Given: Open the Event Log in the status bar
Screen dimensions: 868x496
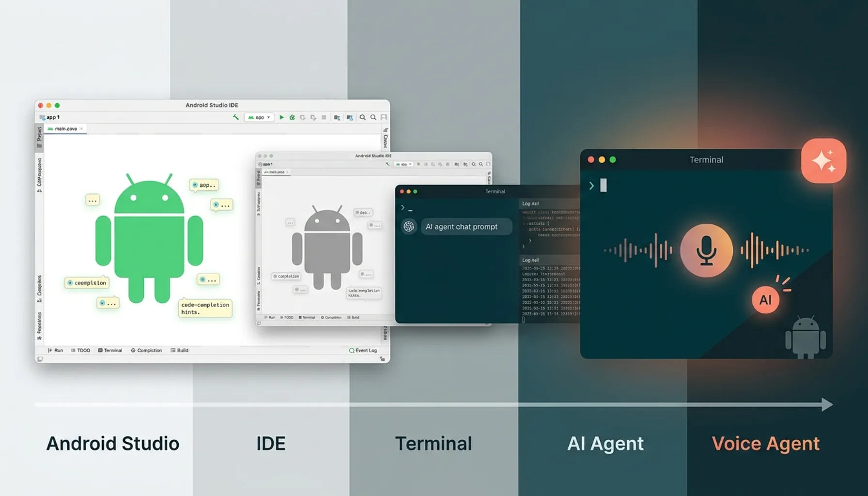Looking at the screenshot, I should click(363, 350).
